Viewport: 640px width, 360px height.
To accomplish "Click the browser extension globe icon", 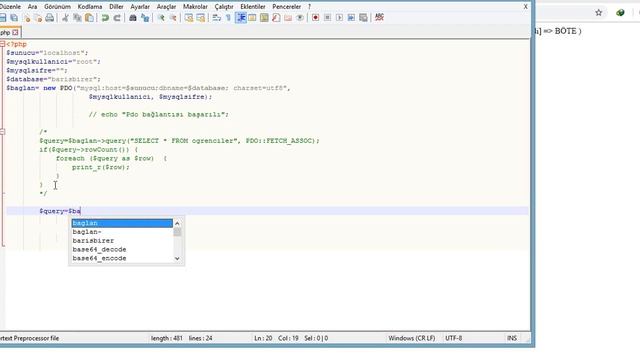I will coord(620,13).
